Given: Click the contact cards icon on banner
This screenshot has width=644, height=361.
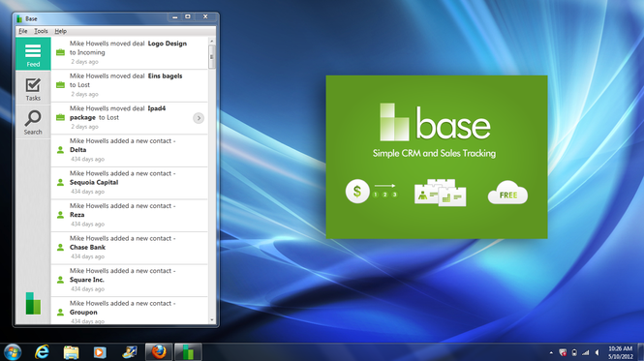Looking at the screenshot, I should coord(441,193).
